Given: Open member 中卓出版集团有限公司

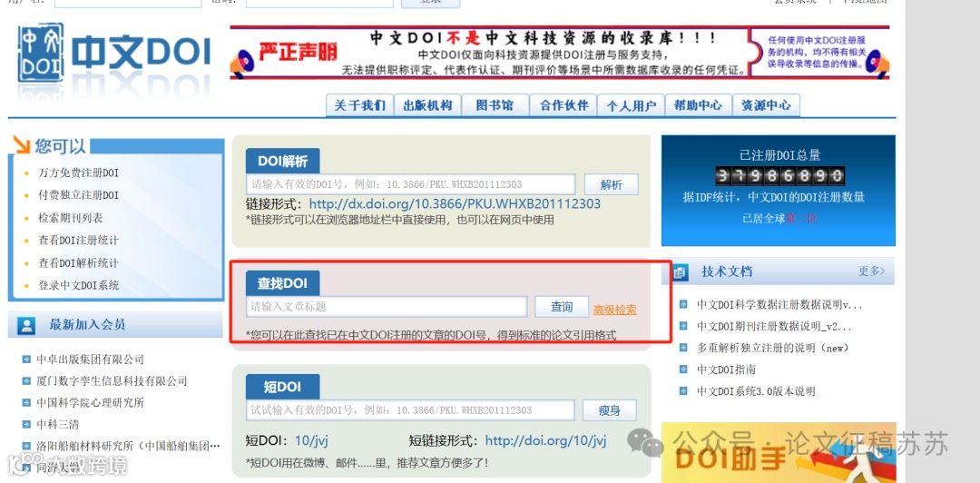Looking at the screenshot, I should [x=90, y=360].
